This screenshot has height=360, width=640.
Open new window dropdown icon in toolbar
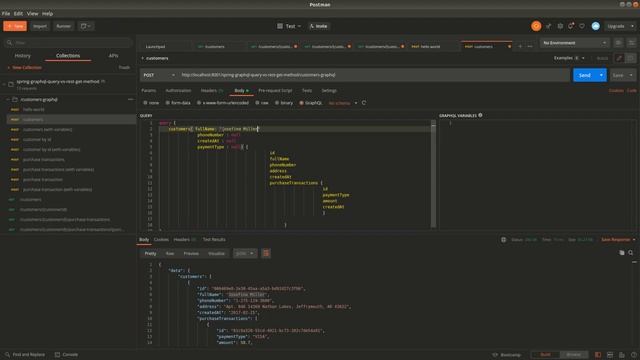(86, 26)
